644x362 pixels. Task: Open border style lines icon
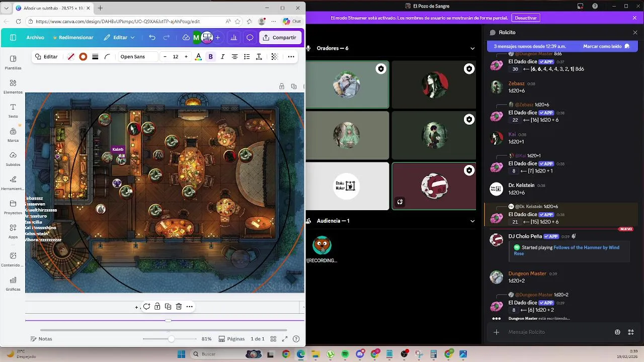[95, 57]
